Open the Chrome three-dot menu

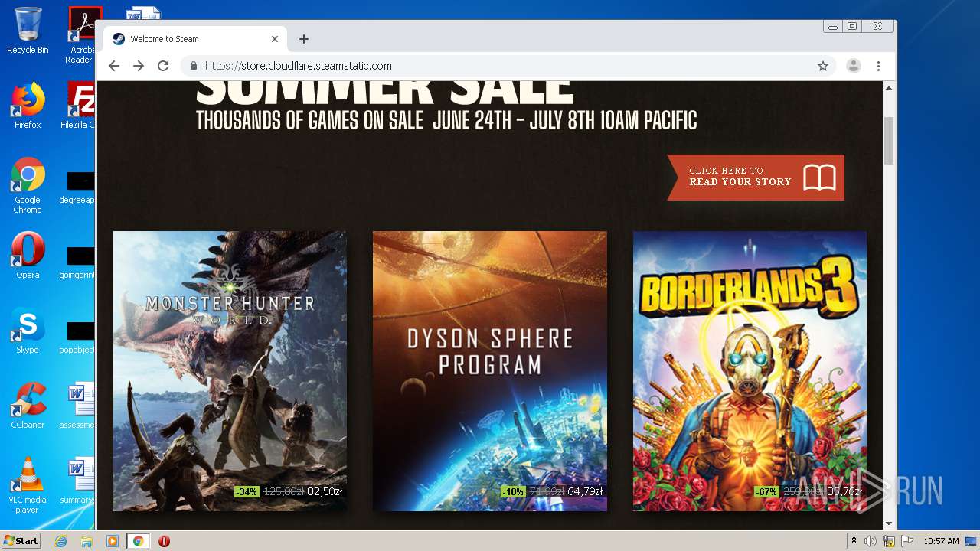click(878, 66)
